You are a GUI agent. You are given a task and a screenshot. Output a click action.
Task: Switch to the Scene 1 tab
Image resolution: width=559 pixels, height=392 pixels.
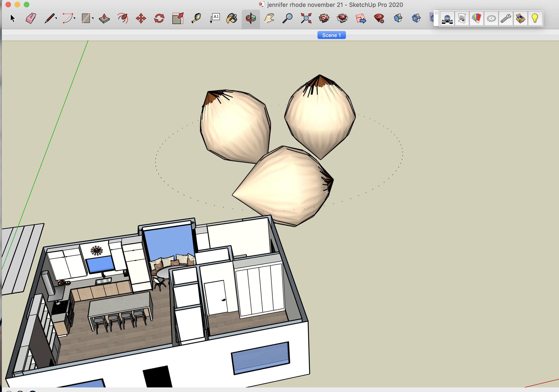coord(331,35)
